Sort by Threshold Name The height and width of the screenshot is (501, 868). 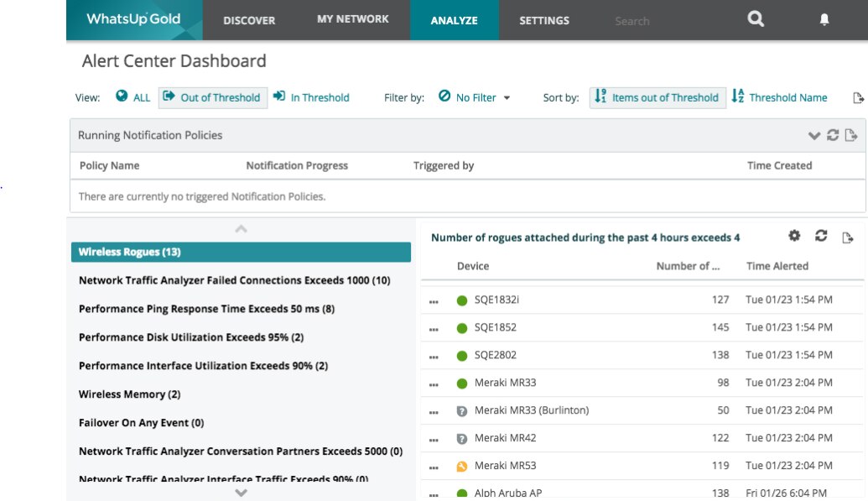tap(779, 97)
